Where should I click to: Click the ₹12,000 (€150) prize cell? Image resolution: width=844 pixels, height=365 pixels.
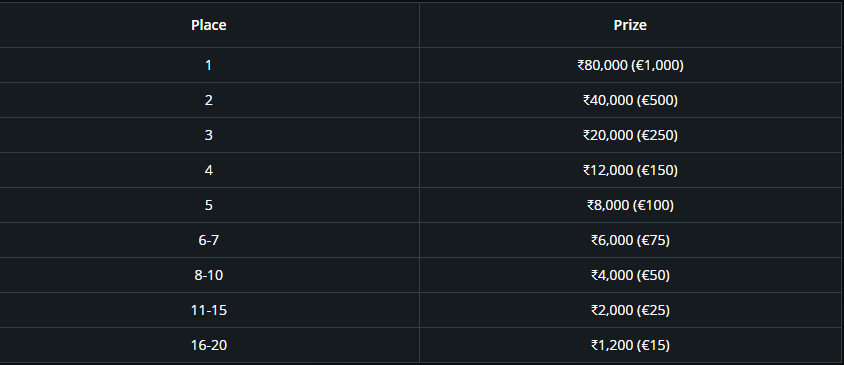(630, 170)
